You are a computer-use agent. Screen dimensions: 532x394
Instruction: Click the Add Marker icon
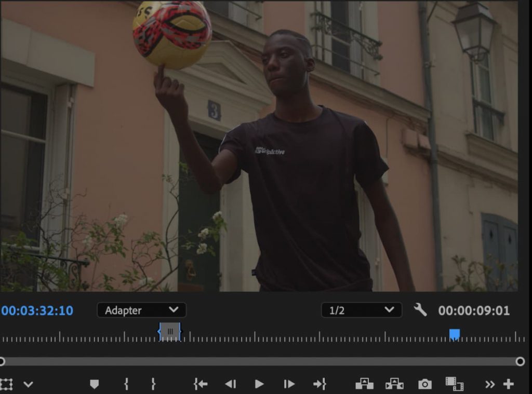94,384
